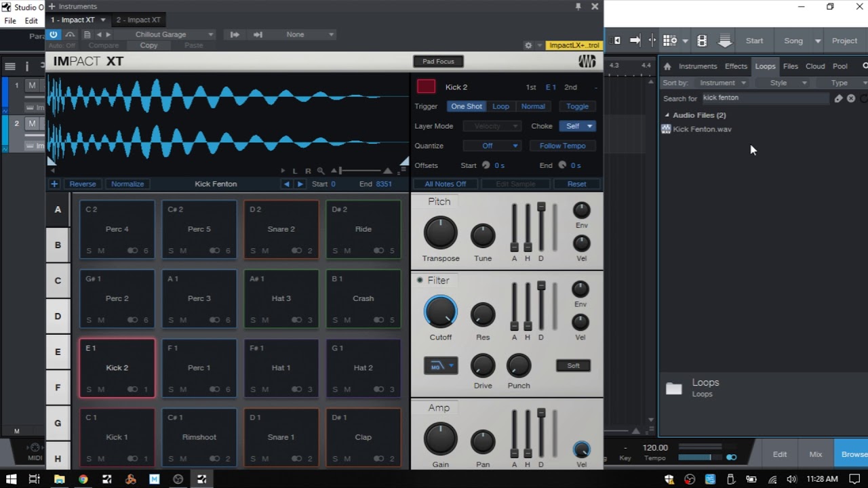Image resolution: width=868 pixels, height=488 pixels.
Task: Select pad bank C
Action: coord(58,281)
